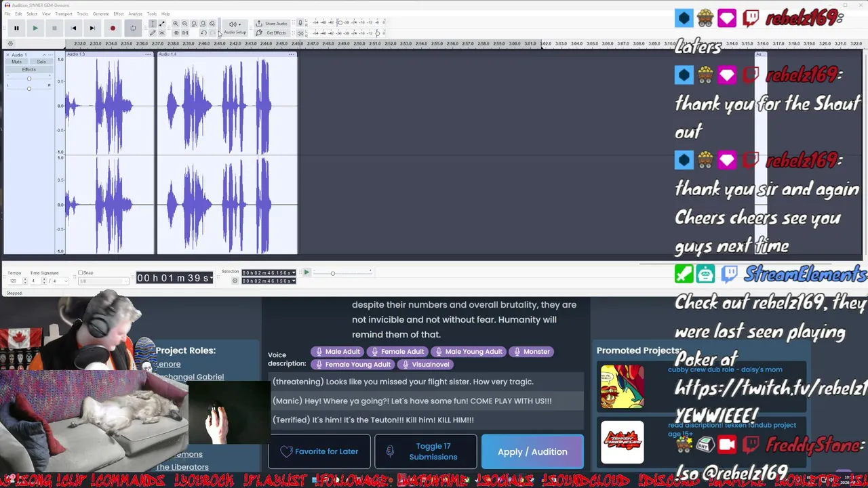Image resolution: width=868 pixels, height=488 pixels.
Task: Click the Share Audio button
Action: pos(271,24)
